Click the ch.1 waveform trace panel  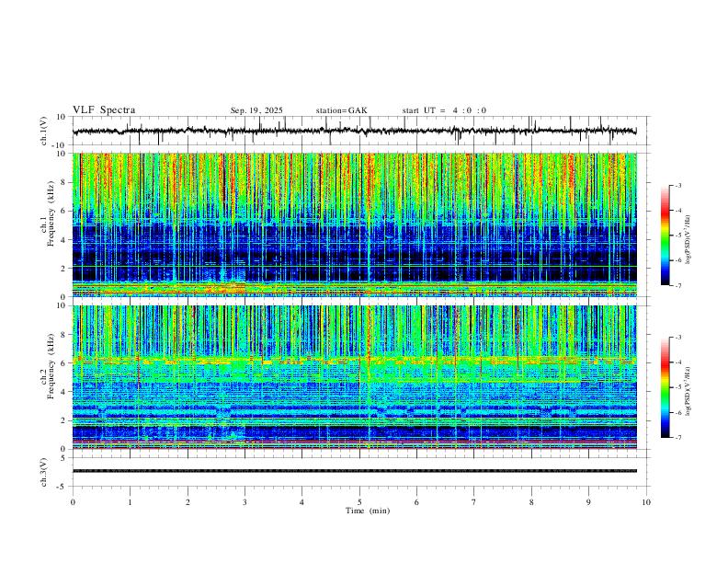(361, 131)
